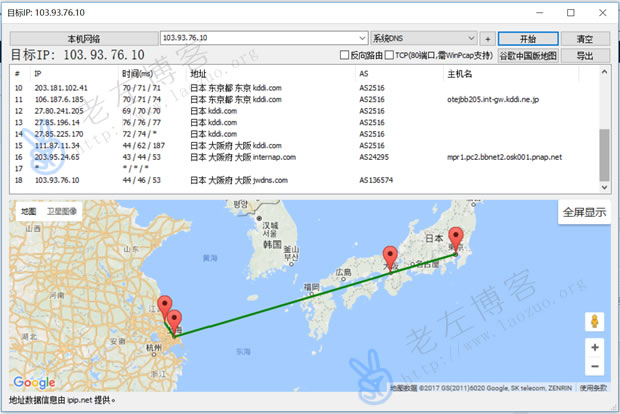Open the 谷歌中国新地图 button

527,55
